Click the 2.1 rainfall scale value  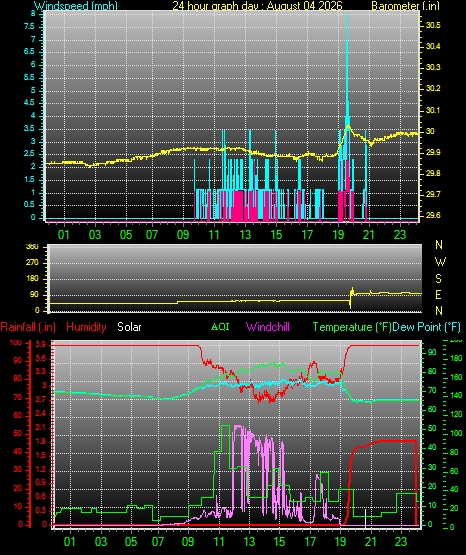(x=41, y=428)
